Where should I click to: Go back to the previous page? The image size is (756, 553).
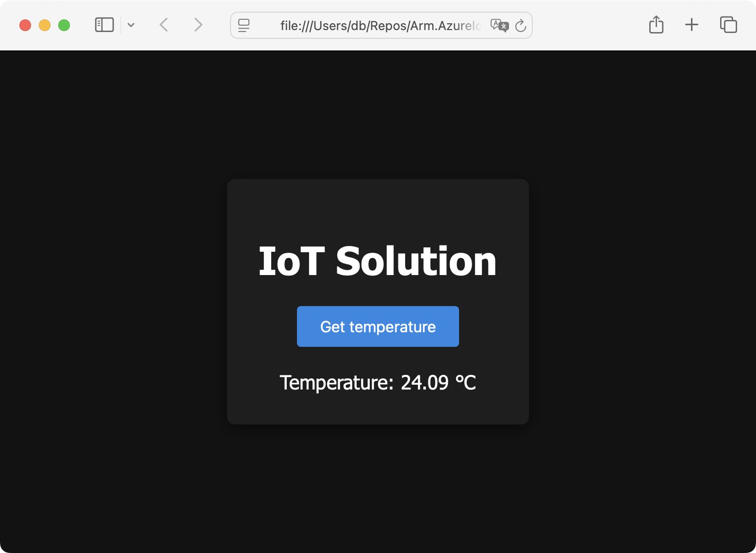164,25
